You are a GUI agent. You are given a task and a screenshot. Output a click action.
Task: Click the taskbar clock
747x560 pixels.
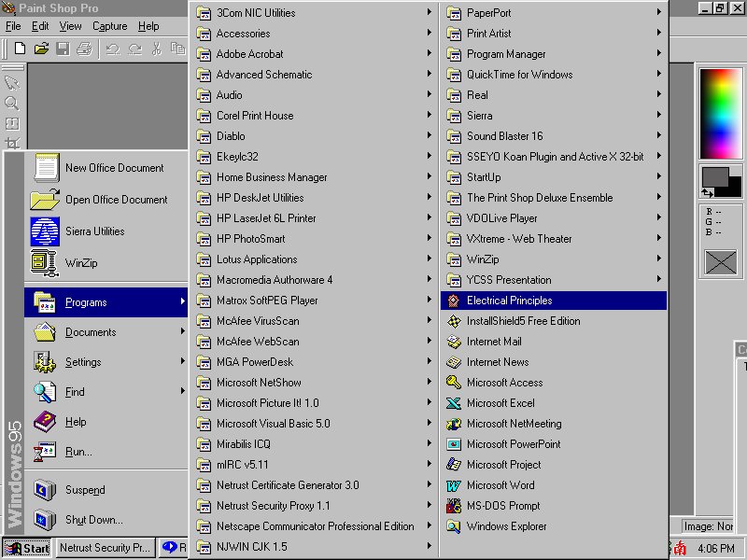[715, 548]
